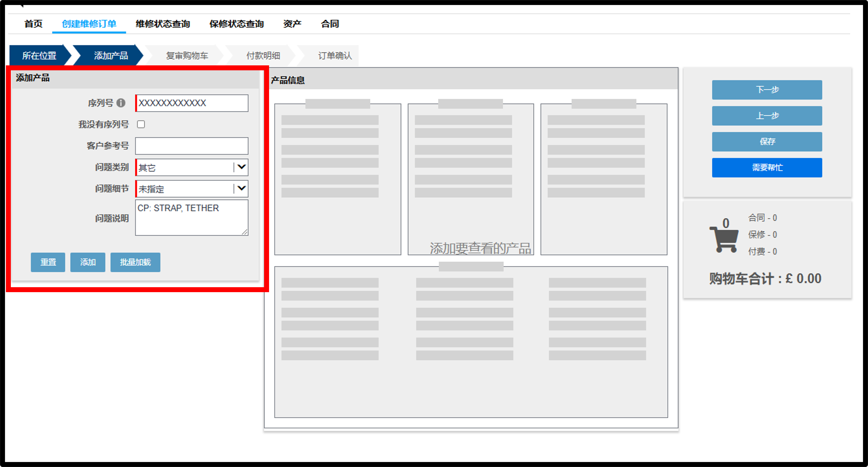Open the 维修状态查询 tab
The image size is (868, 467).
coord(163,24)
